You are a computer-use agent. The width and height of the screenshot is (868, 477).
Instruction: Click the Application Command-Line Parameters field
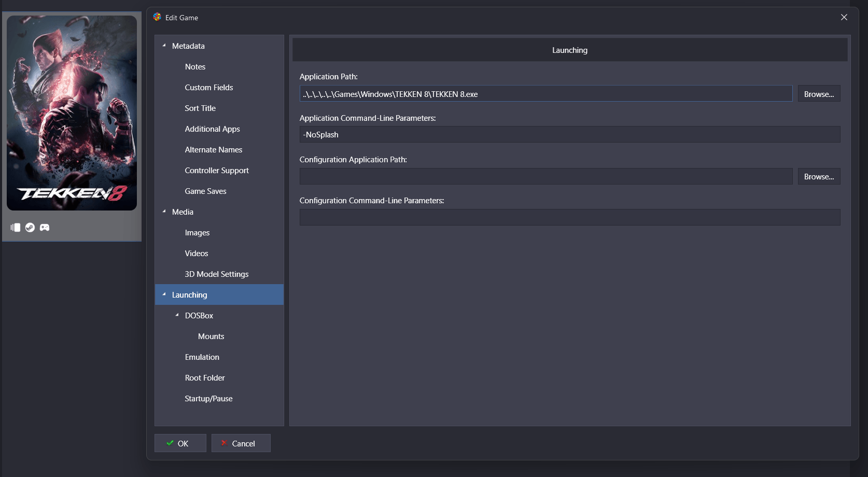pyautogui.click(x=570, y=134)
